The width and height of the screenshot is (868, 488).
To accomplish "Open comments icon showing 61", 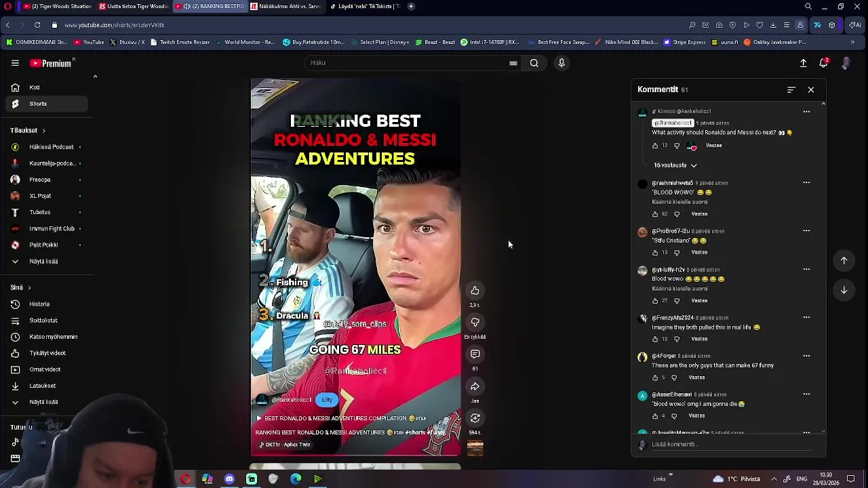I will (475, 354).
